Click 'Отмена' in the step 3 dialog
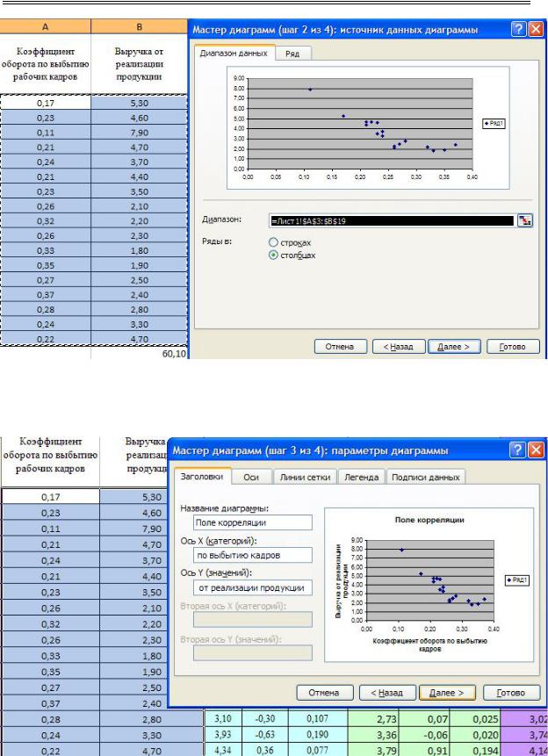 coord(324,693)
